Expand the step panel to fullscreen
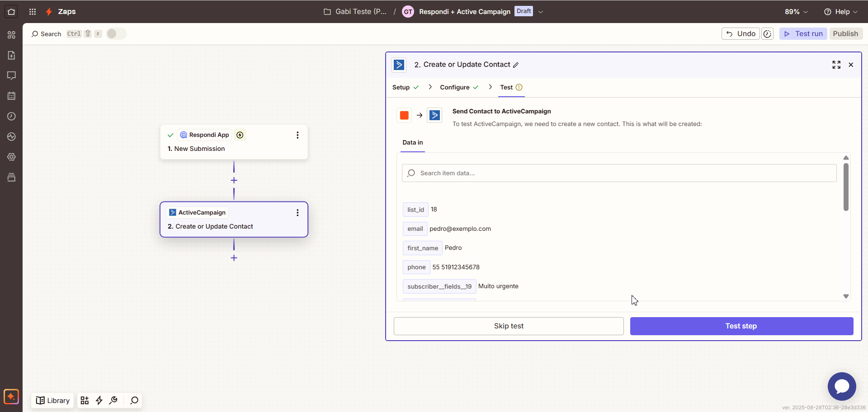868x412 pixels. pyautogui.click(x=836, y=65)
